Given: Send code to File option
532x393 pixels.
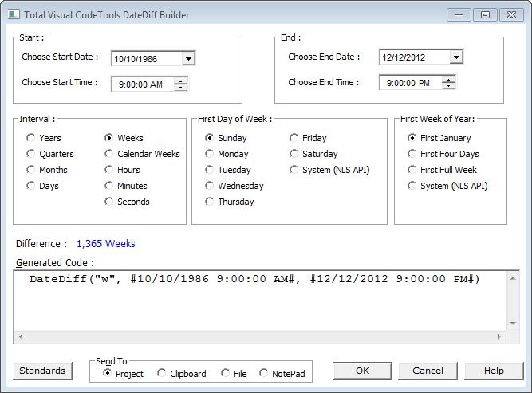Looking at the screenshot, I should [234, 374].
